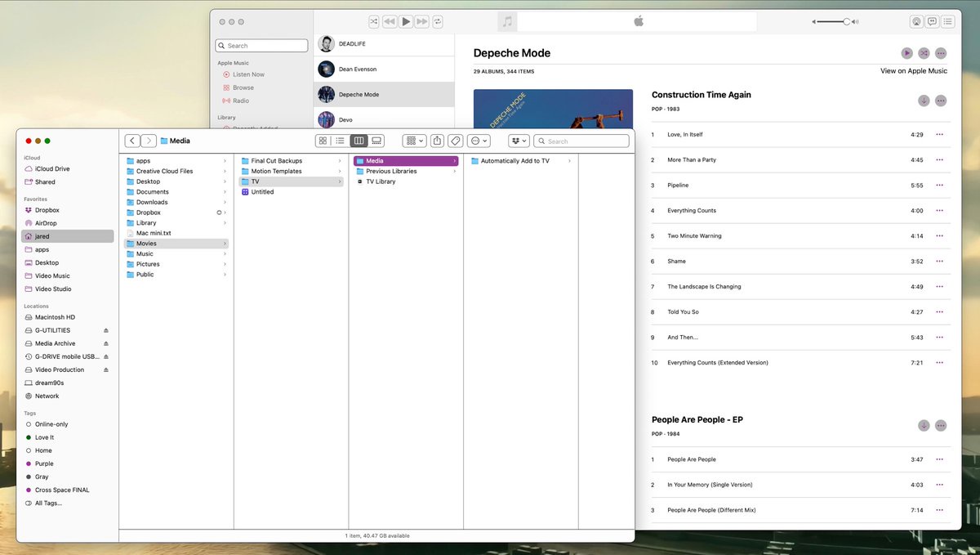Image resolution: width=980 pixels, height=555 pixels.
Task: Open All Tags… in Finder sidebar
Action: click(x=67, y=503)
